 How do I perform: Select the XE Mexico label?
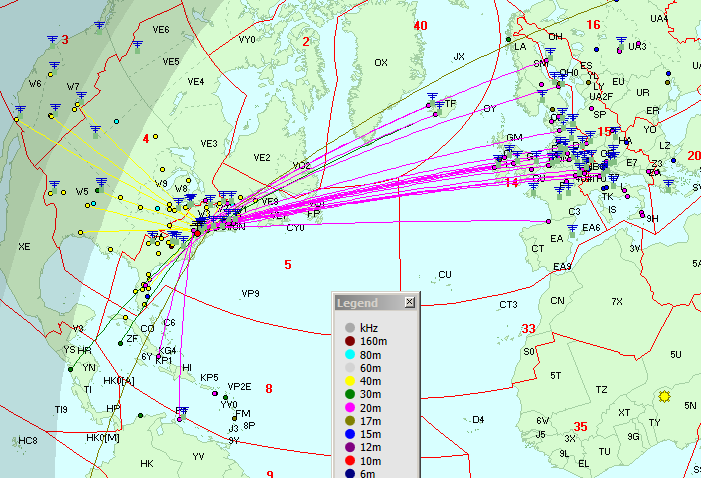(x=24, y=246)
